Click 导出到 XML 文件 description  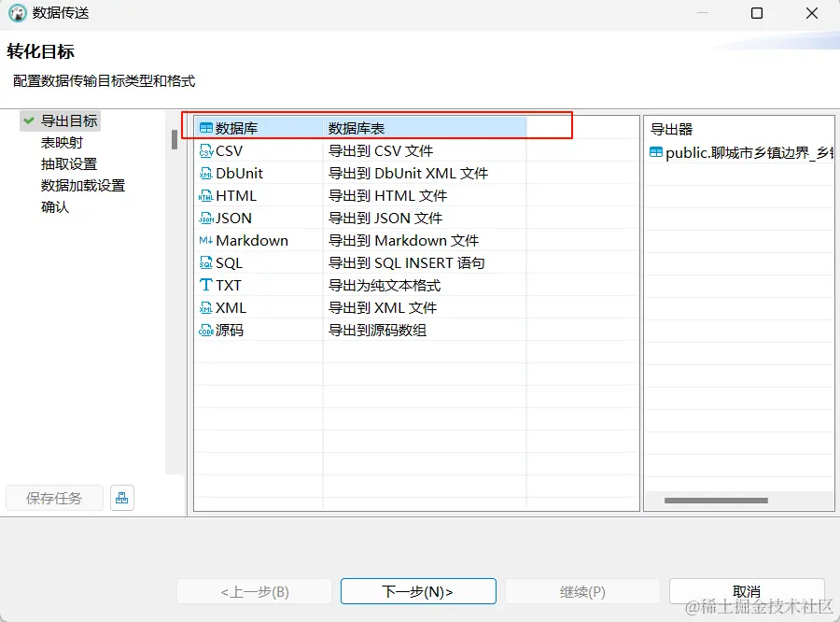click(x=383, y=308)
